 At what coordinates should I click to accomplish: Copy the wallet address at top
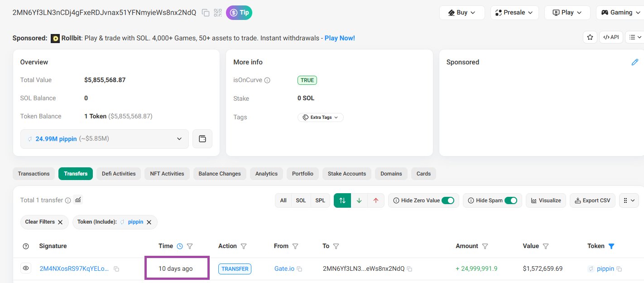tap(206, 13)
